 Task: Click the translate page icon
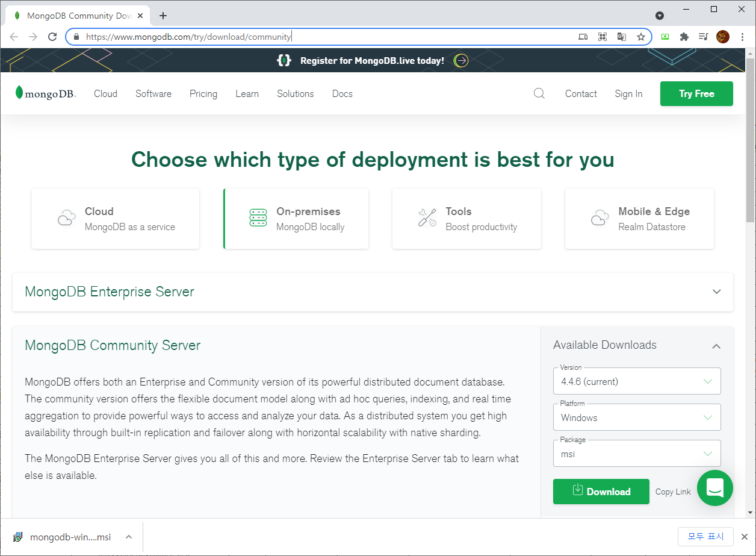622,37
